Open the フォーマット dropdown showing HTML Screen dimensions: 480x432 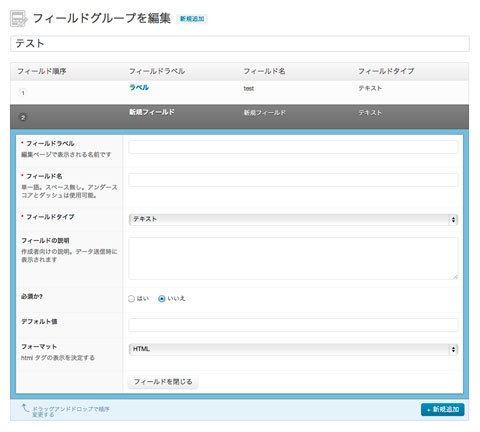point(293,349)
